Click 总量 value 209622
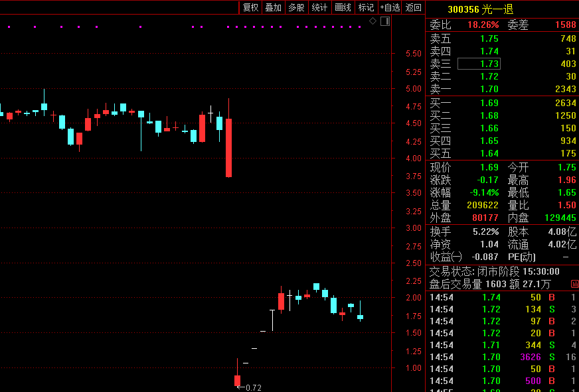This screenshot has height=392, width=579. tap(483, 205)
